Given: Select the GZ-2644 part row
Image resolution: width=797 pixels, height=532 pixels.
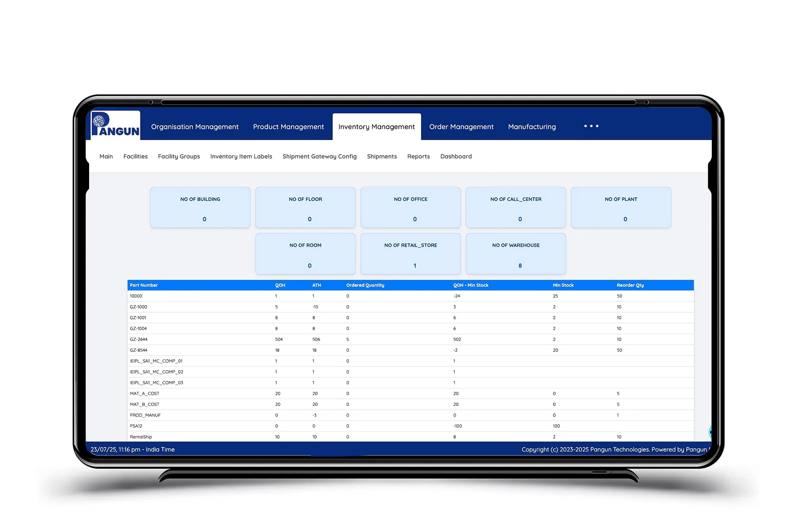Looking at the screenshot, I should click(139, 339).
